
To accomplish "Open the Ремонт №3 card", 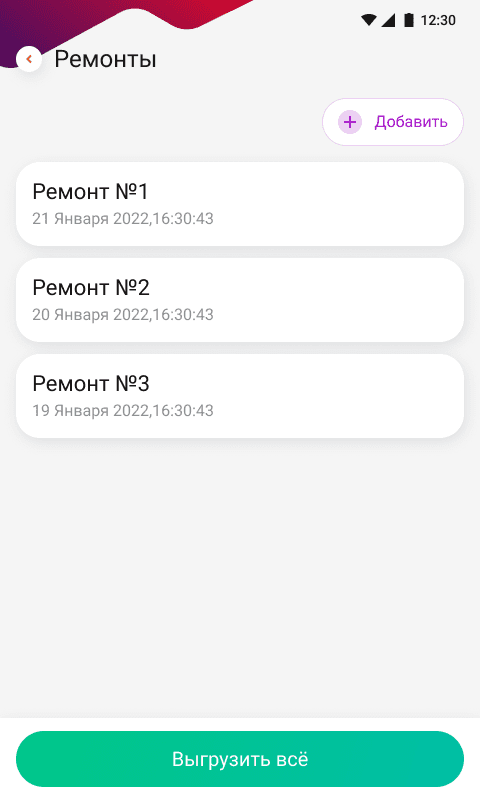I will [240, 396].
